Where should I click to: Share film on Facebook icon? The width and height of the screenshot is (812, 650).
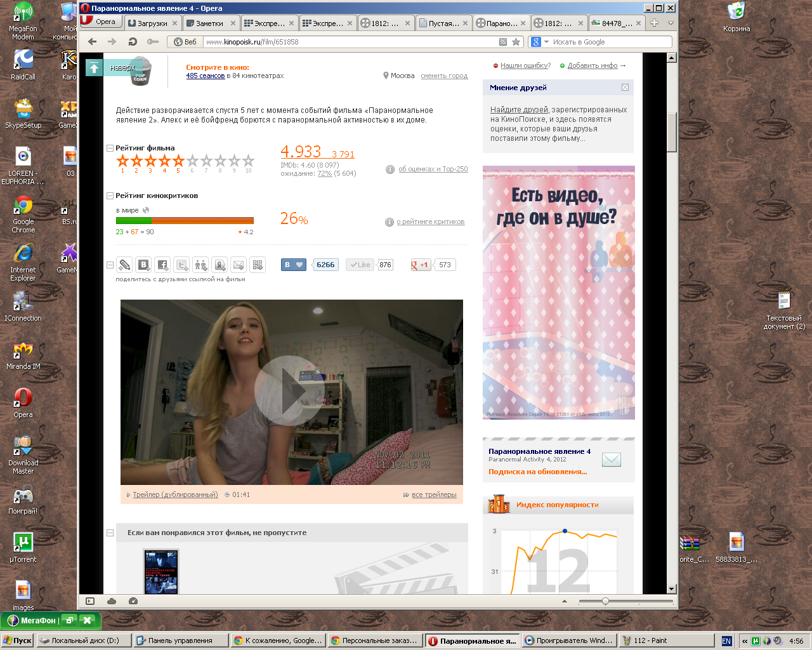point(162,265)
